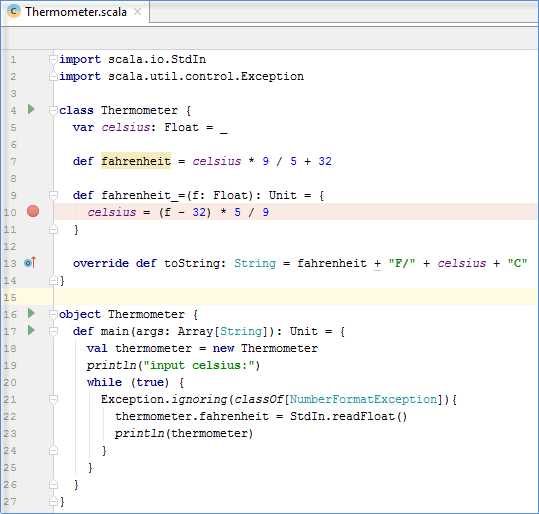Click the number 32 on line 7
539x514 pixels.
325,161
